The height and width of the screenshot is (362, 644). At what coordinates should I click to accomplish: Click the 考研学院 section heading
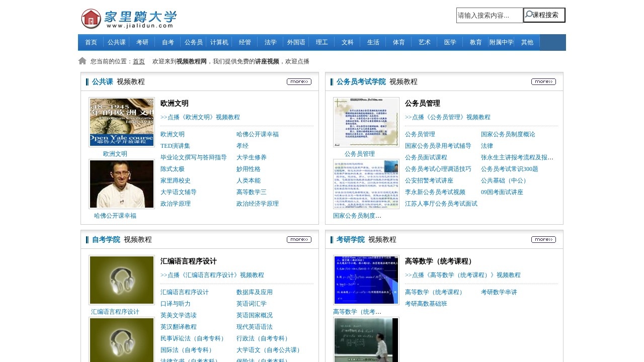(351, 239)
